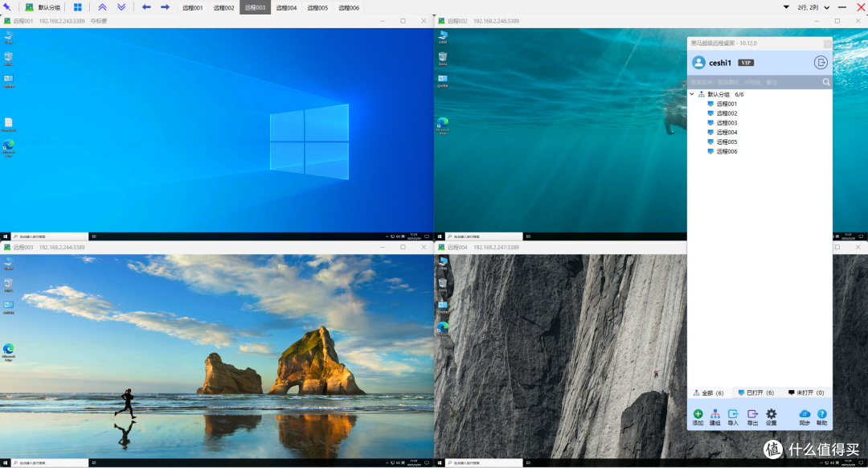Click the Start button in 远程003 window
868x468 pixels.
(5, 462)
